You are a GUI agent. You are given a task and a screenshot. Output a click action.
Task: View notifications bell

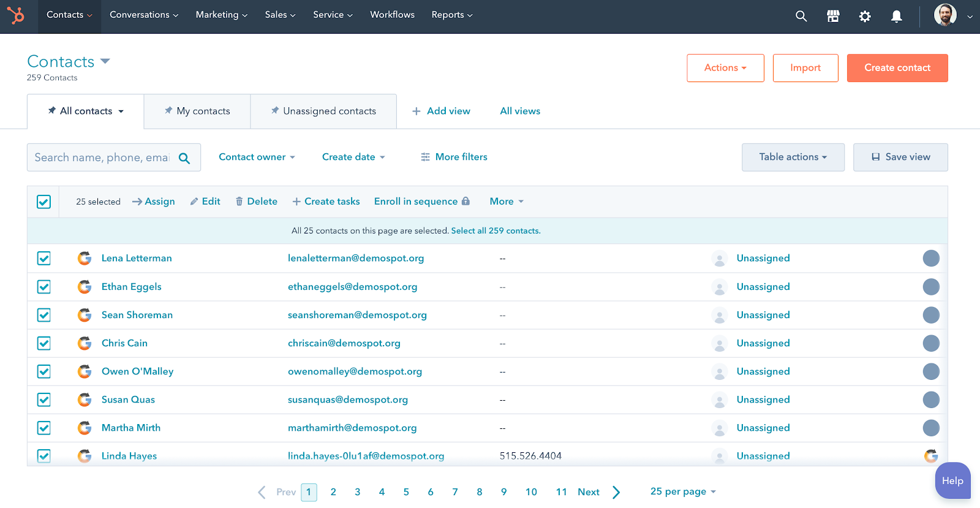[897, 17]
